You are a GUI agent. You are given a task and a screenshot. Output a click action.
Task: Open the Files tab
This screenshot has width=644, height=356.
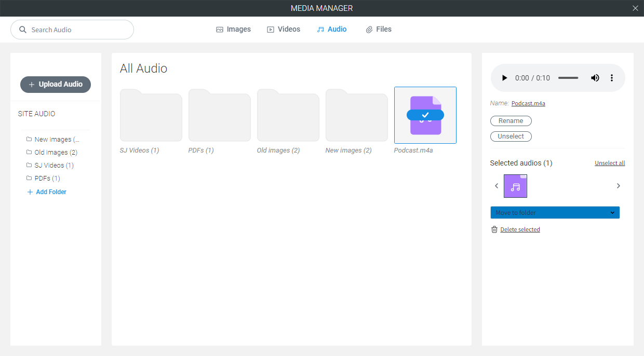[x=379, y=30]
